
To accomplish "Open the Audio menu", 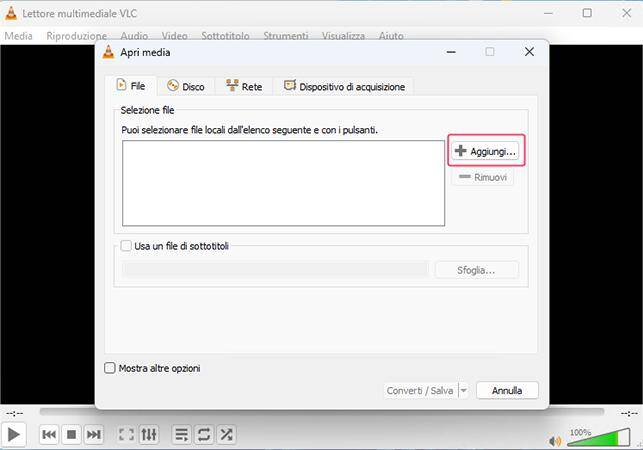I will click(x=134, y=36).
